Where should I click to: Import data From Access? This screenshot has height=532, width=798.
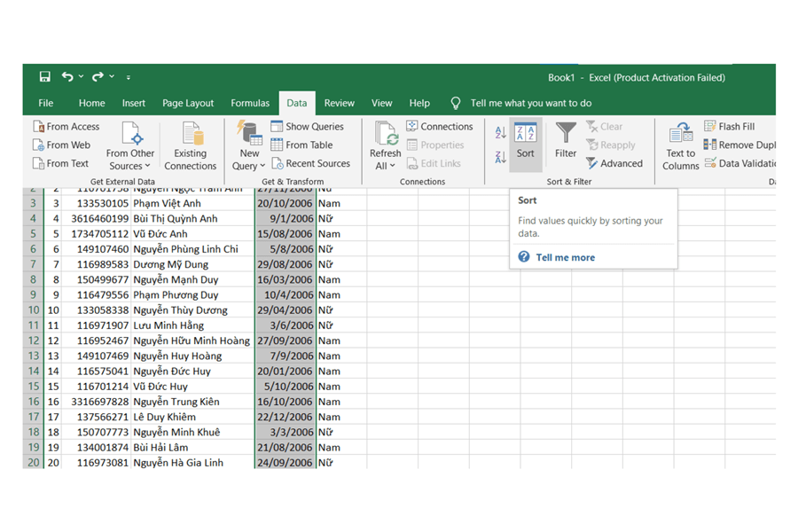pyautogui.click(x=66, y=126)
